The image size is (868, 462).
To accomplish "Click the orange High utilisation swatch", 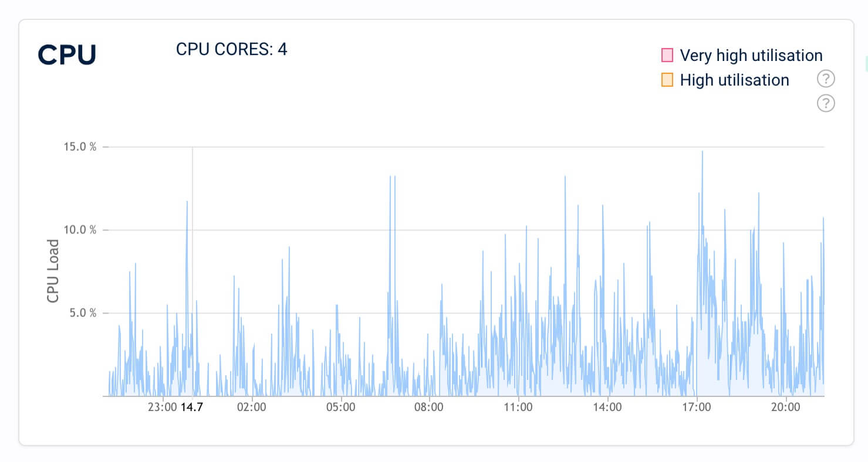I will [667, 80].
